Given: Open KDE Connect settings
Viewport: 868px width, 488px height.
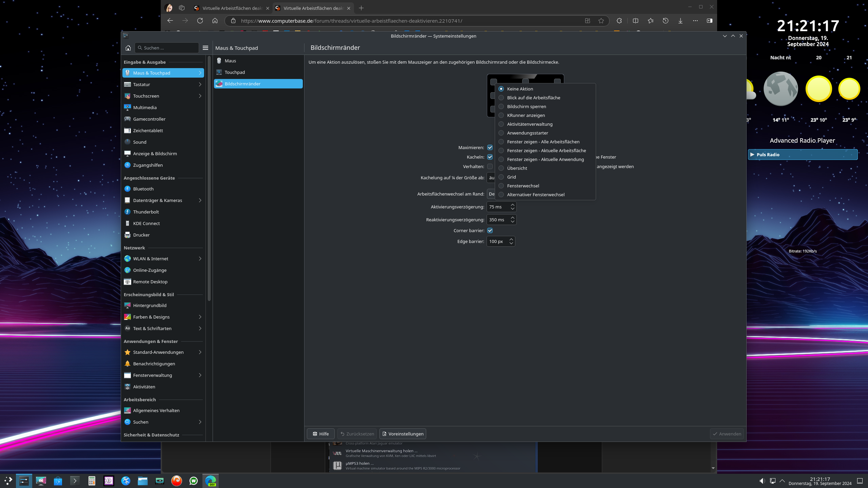Looking at the screenshot, I should pos(146,223).
